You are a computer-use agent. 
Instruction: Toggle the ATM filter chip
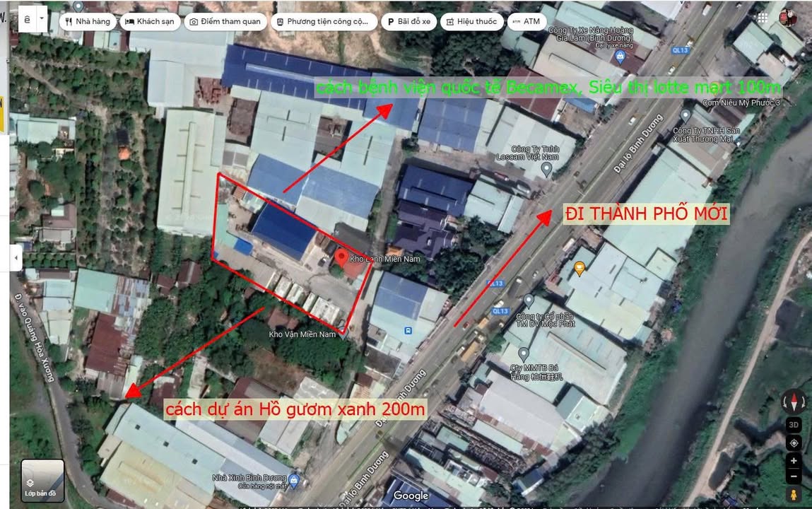pos(527,21)
